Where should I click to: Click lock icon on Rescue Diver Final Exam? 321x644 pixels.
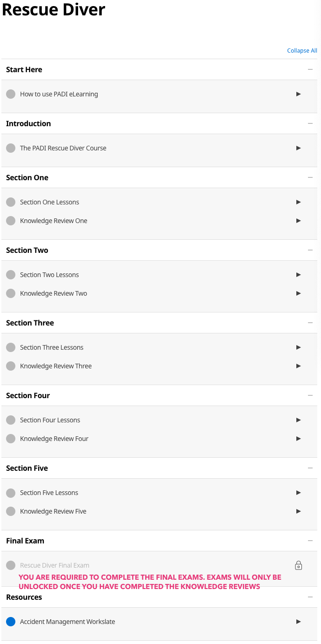tap(299, 565)
